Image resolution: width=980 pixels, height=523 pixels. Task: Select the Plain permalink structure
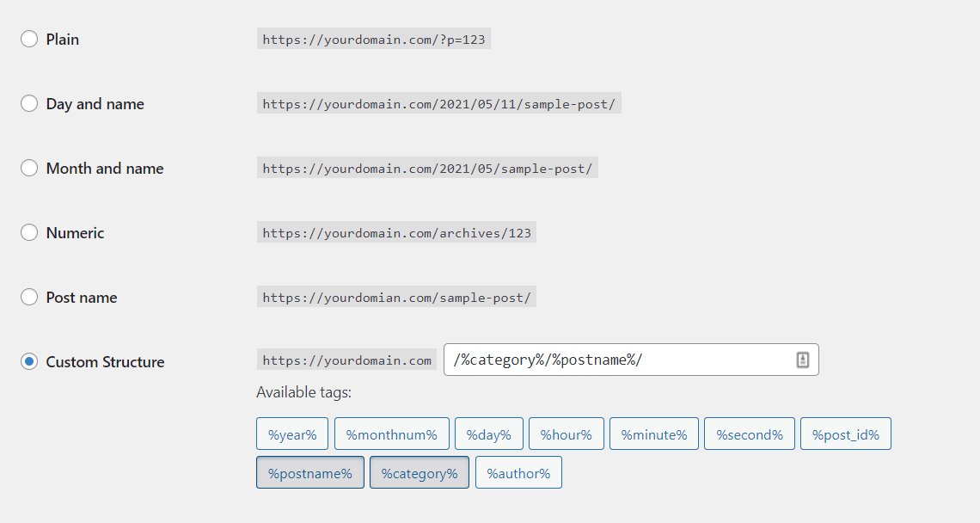pyautogui.click(x=28, y=39)
